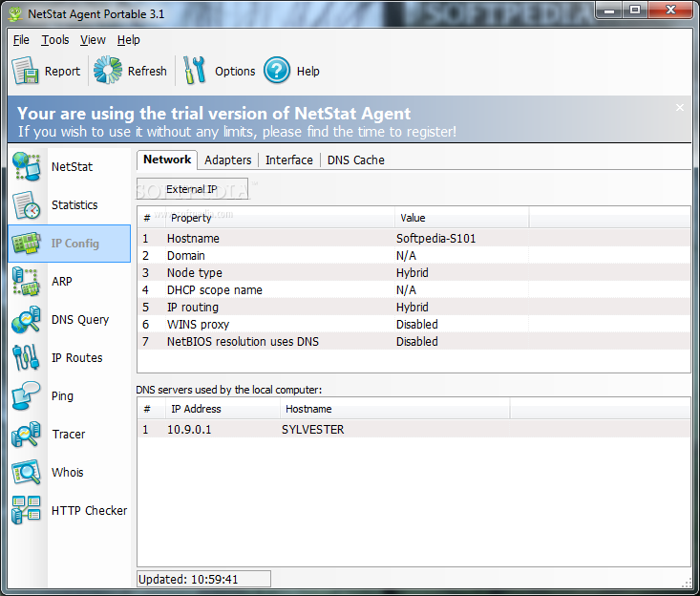Image resolution: width=700 pixels, height=596 pixels.
Task: Dismiss the trial version banner
Action: pyautogui.click(x=679, y=108)
